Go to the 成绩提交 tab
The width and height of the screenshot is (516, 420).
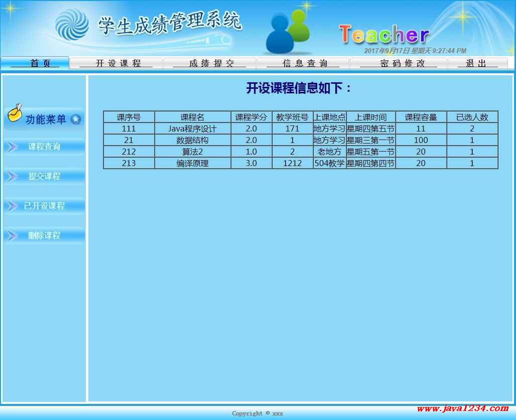pos(210,63)
